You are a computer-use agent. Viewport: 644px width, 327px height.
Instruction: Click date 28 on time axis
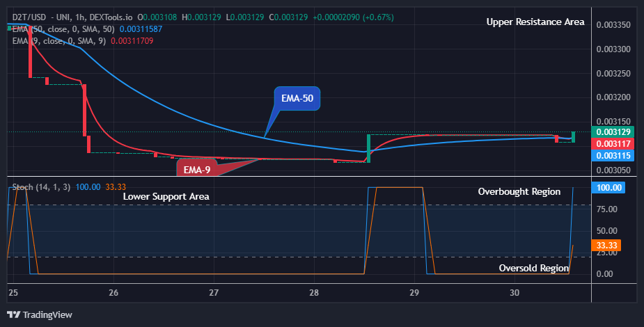(x=314, y=292)
